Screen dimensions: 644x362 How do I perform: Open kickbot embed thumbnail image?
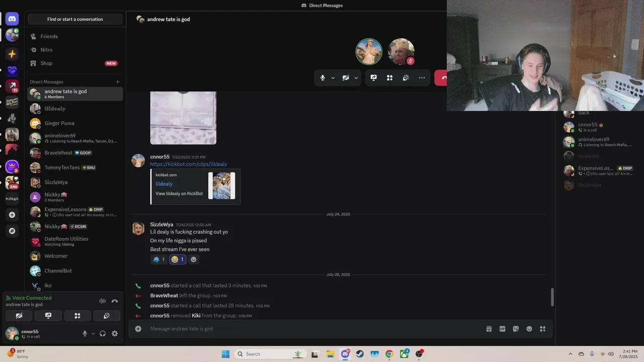click(x=222, y=186)
